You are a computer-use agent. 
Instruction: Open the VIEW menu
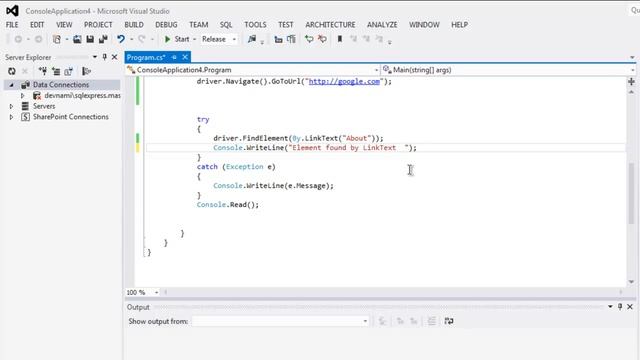64,25
